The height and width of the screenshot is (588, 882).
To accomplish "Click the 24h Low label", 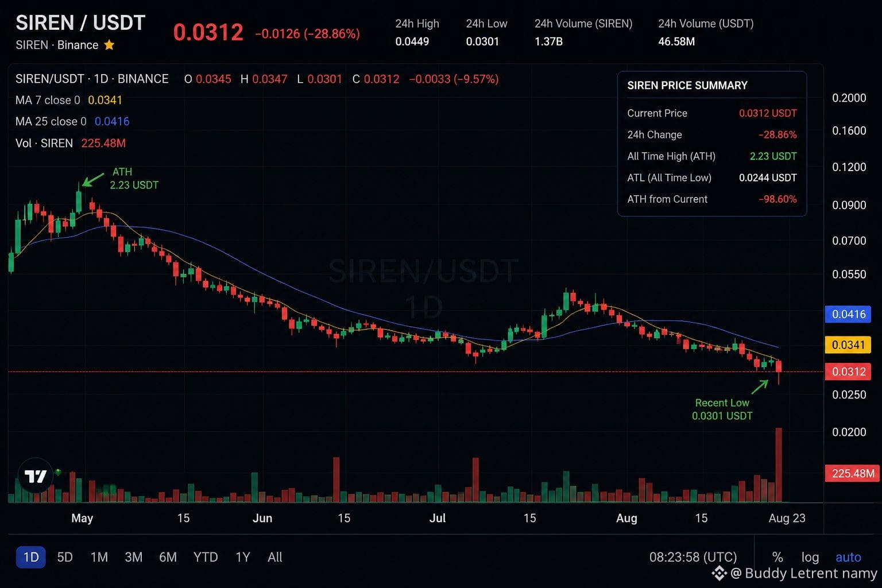I will pos(486,24).
